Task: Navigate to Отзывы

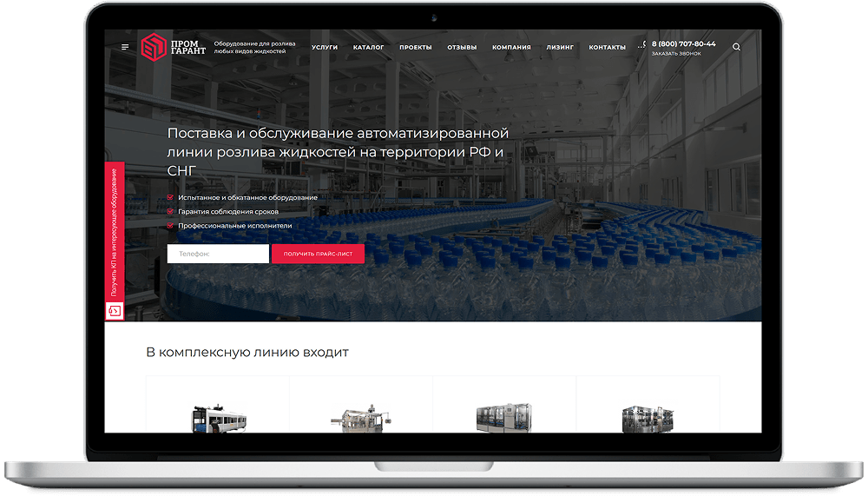Action: click(x=462, y=47)
